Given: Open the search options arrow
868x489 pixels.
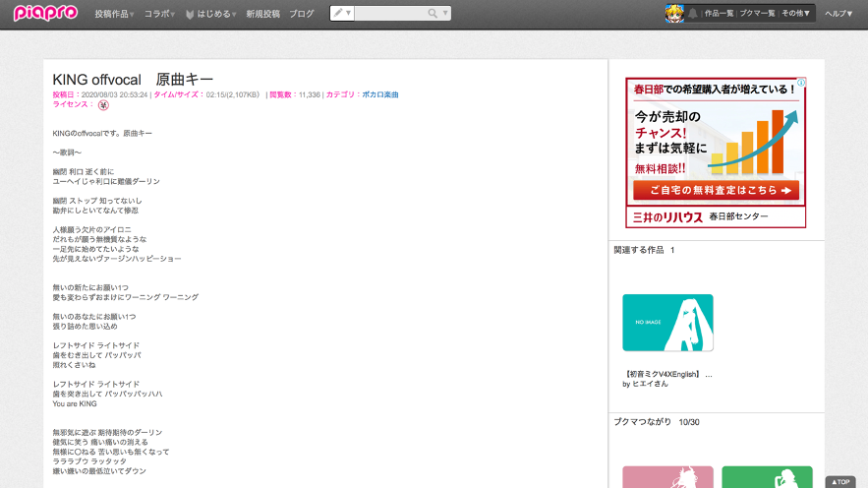Looking at the screenshot, I should [445, 14].
